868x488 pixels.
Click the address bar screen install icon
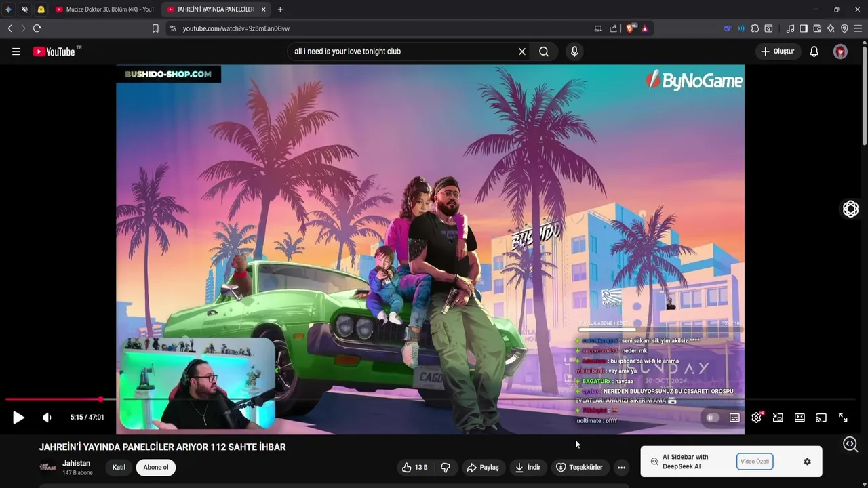pyautogui.click(x=598, y=28)
